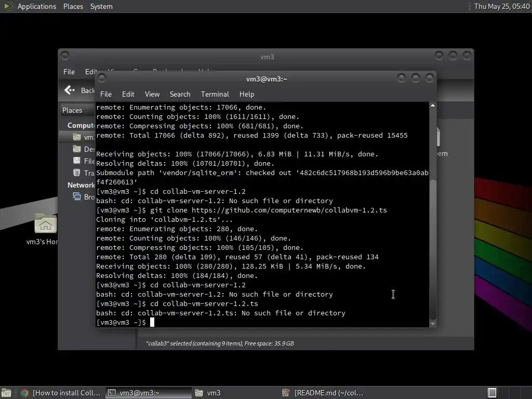This screenshot has height=399, width=532.
Task: Click the Places sidebar header dropdown
Action: pyautogui.click(x=77, y=110)
